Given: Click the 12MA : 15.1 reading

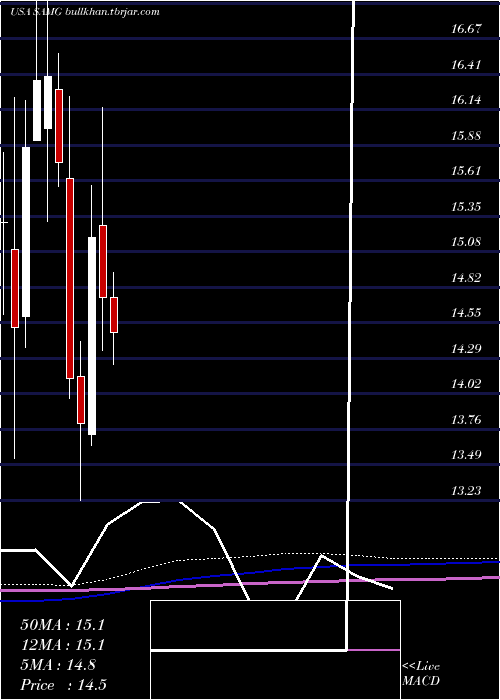Looking at the screenshot, I should [x=62, y=645].
